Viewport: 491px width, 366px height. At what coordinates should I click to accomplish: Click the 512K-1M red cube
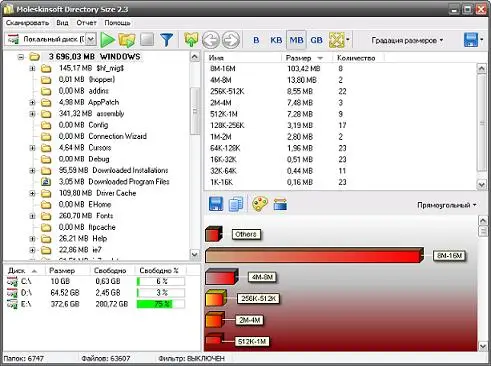coord(214,339)
